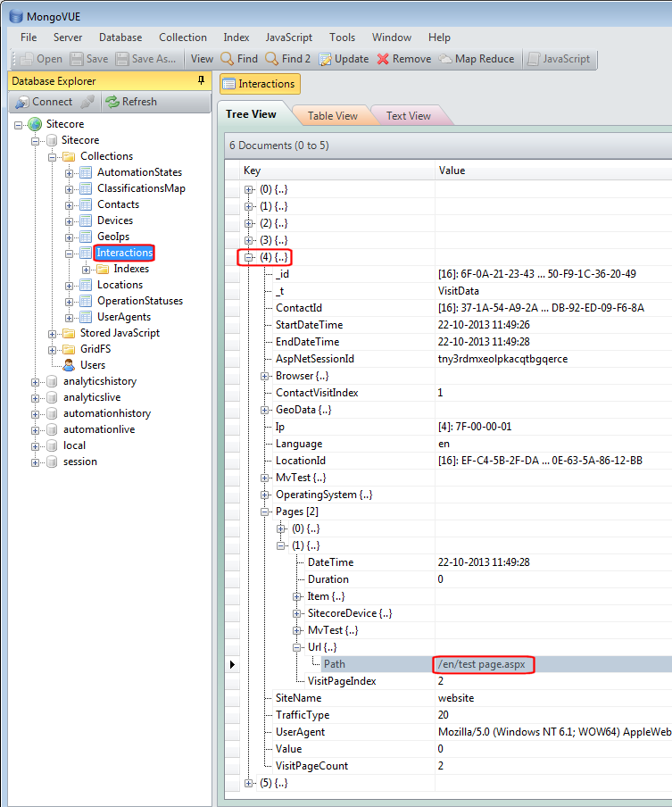Click the Connect icon in Database Explorer

[x=22, y=102]
